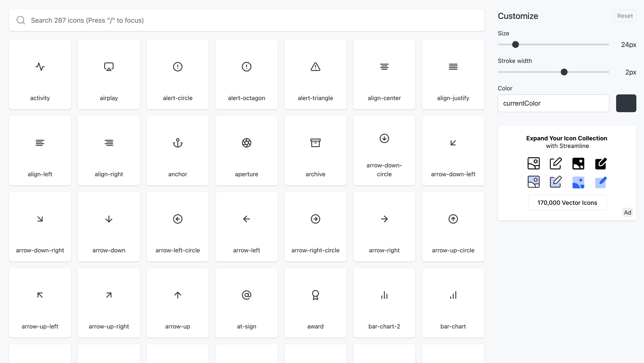Screen dimensions: 644x363
Task: Select the arrow-up-circle icon
Action: click(x=453, y=227)
